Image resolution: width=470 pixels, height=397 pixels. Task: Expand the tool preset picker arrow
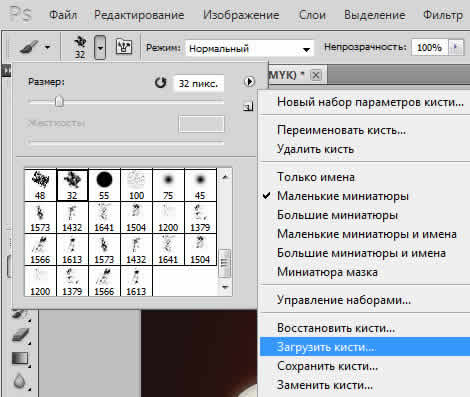(48, 47)
